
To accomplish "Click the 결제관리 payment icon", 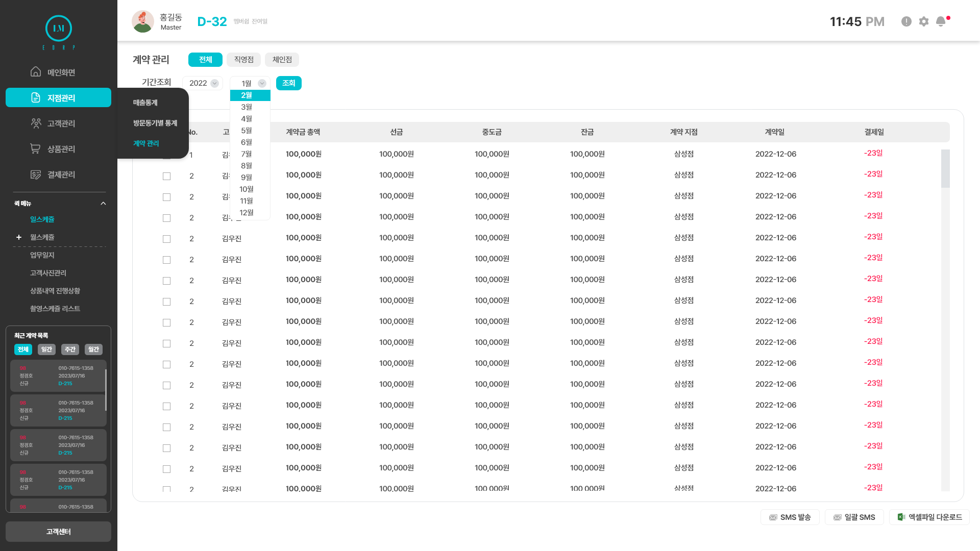I will [36, 174].
